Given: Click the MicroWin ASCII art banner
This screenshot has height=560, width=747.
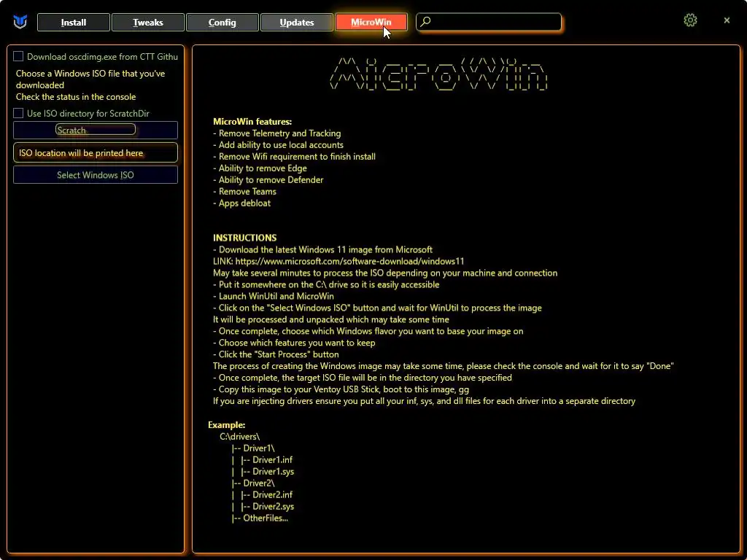Looking at the screenshot, I should point(438,74).
